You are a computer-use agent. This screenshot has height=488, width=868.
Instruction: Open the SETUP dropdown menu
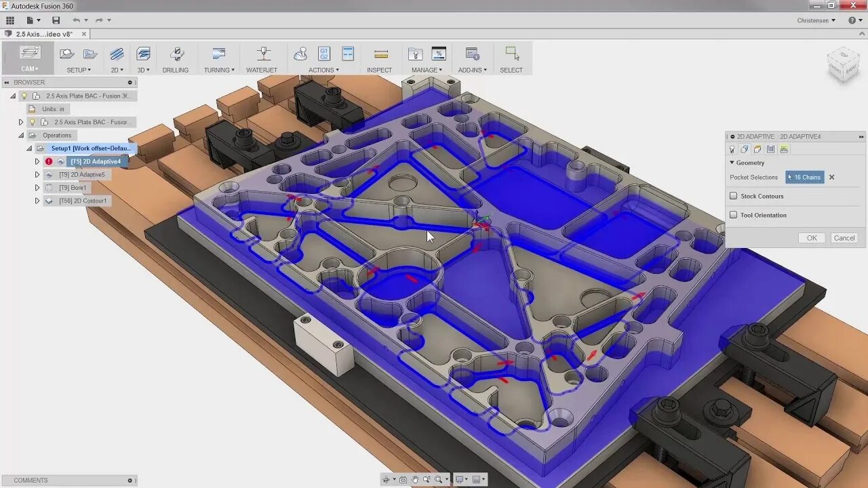point(79,70)
